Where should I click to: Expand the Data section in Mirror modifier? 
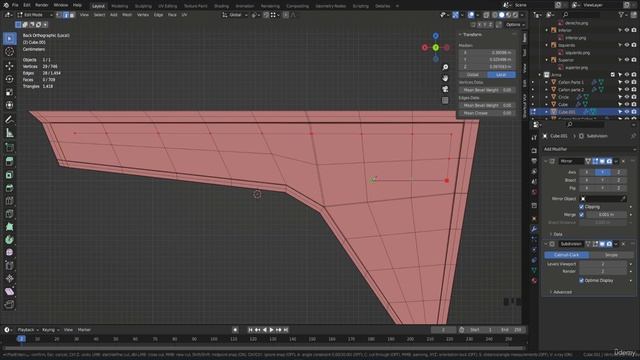point(556,234)
